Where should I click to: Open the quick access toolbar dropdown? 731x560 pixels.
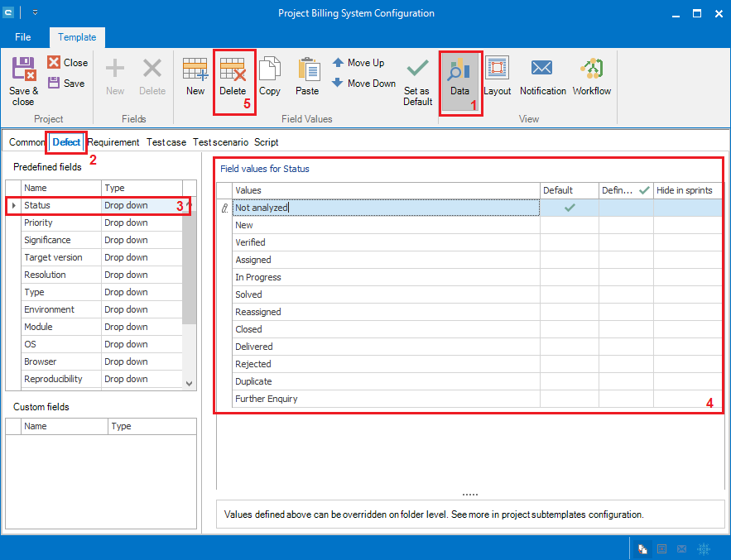coord(36,13)
